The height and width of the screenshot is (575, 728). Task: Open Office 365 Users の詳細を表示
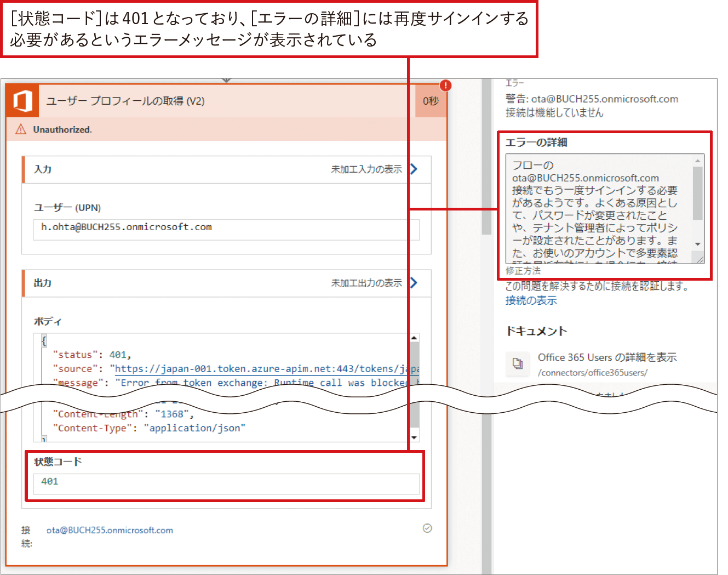point(607,357)
